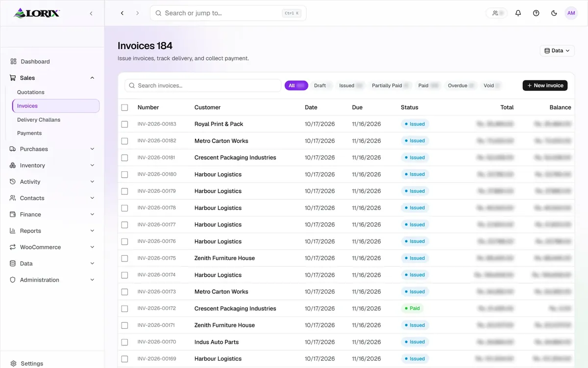Click the Paid status badge on INV-2026-00172
Screen dimensions: 588x368
click(x=412, y=309)
